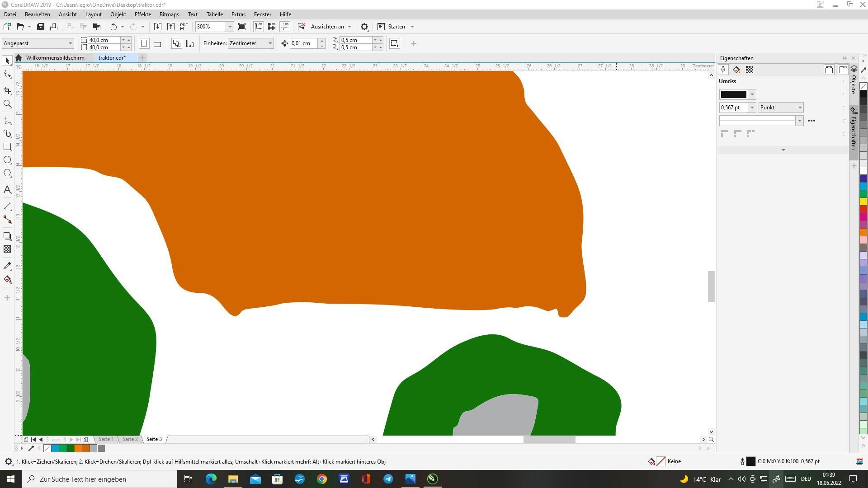Open the zoom level dropdown
This screenshot has width=868, height=488.
[x=230, y=27]
